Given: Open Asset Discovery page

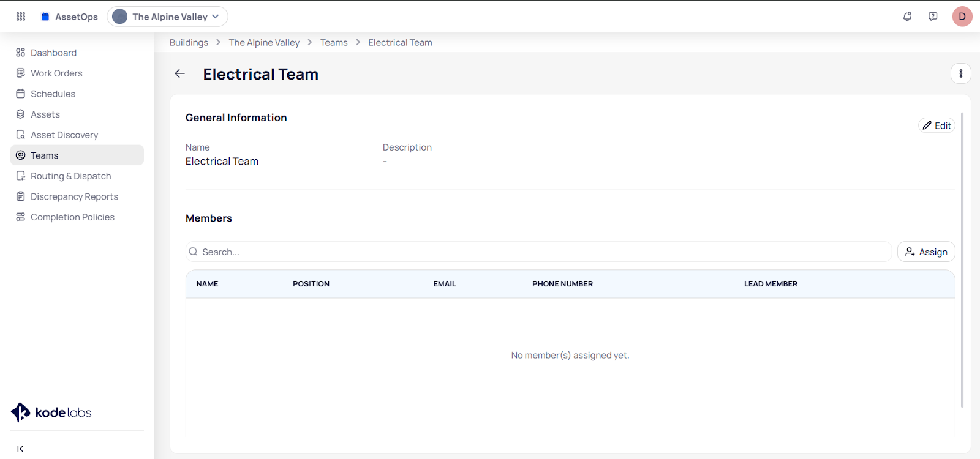Looking at the screenshot, I should pyautogui.click(x=64, y=135).
